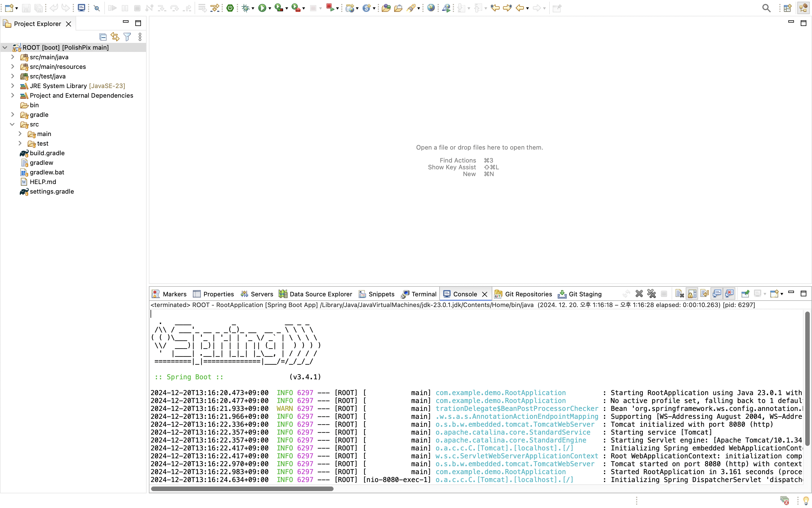The height and width of the screenshot is (508, 812).
Task: Switch to the Servers tab
Action: click(x=257, y=294)
